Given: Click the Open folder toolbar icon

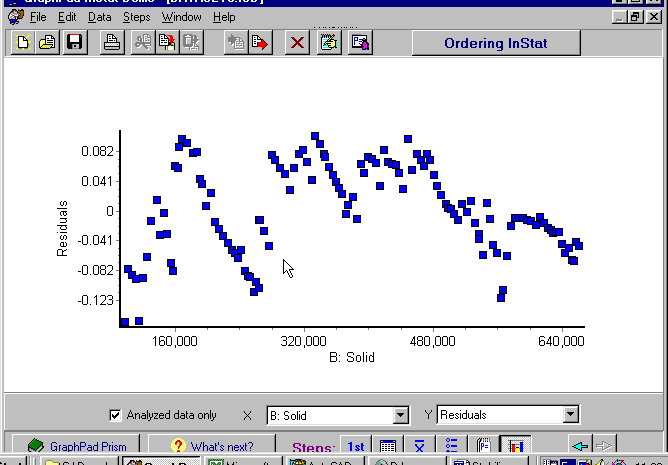Looking at the screenshot, I should tap(46, 42).
